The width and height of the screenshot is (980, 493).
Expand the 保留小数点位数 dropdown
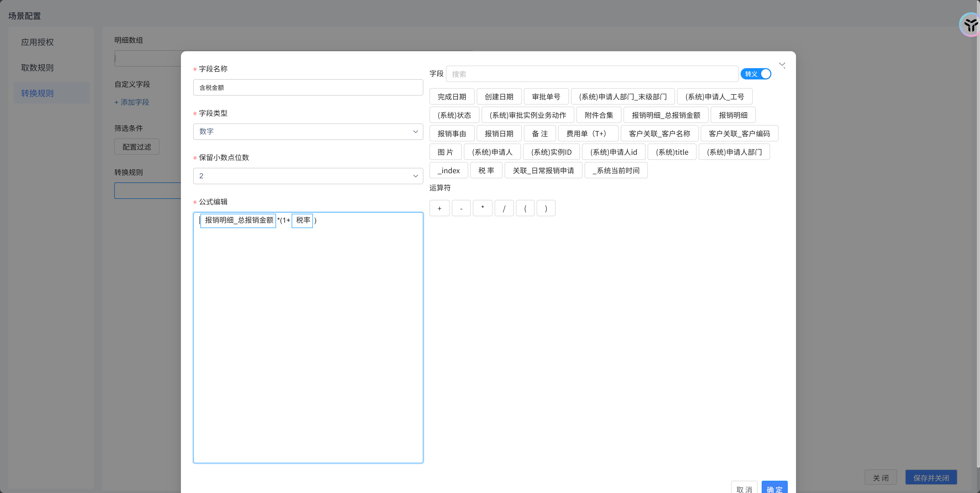(308, 176)
